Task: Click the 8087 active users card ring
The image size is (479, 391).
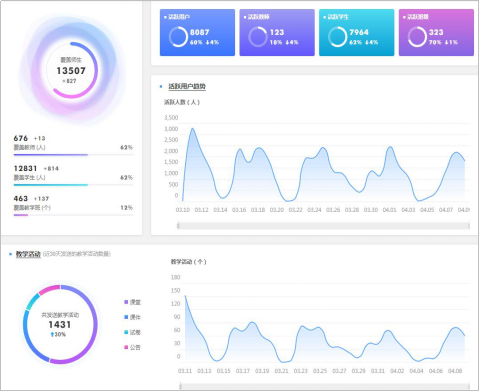Action: [178, 37]
